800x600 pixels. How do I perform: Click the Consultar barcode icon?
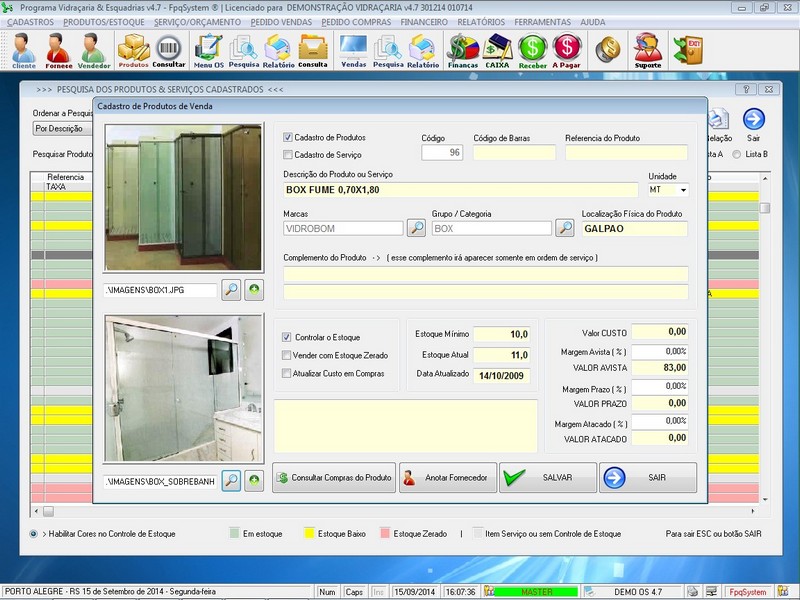169,50
